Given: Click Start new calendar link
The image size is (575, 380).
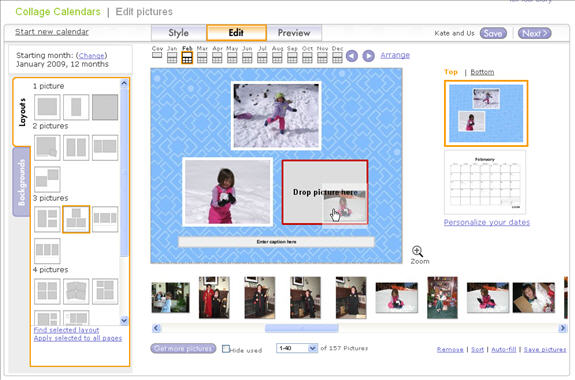Looking at the screenshot, I should click(52, 32).
